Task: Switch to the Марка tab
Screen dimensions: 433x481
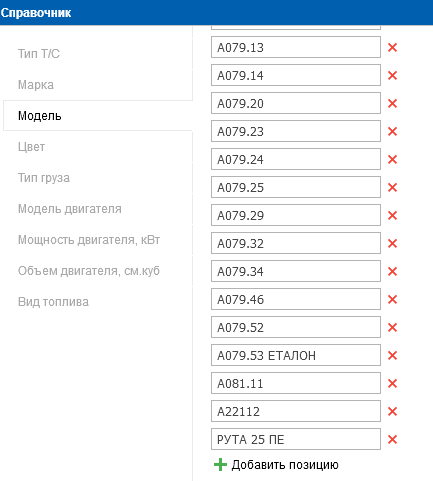Action: click(36, 85)
